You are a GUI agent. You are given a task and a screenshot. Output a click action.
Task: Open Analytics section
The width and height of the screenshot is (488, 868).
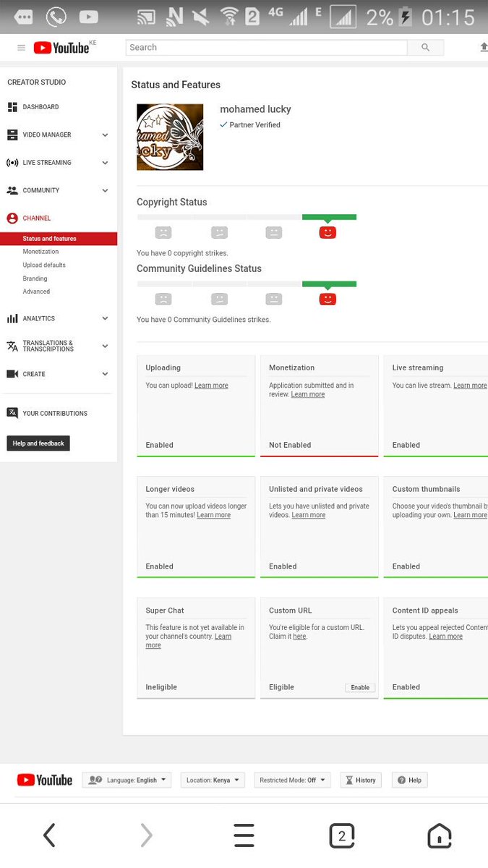pyautogui.click(x=38, y=318)
